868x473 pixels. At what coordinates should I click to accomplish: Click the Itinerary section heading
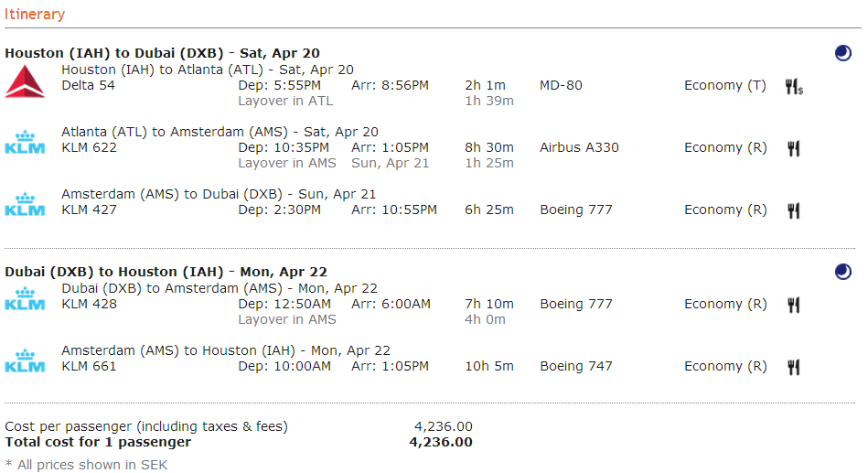click(35, 14)
